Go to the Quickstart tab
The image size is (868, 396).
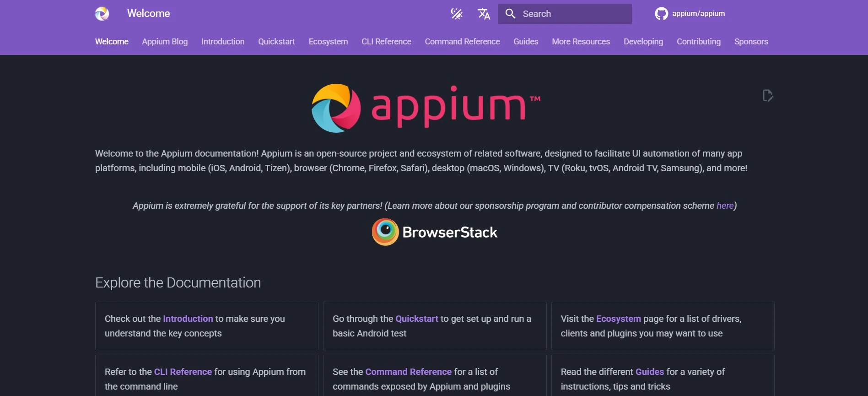coord(276,42)
